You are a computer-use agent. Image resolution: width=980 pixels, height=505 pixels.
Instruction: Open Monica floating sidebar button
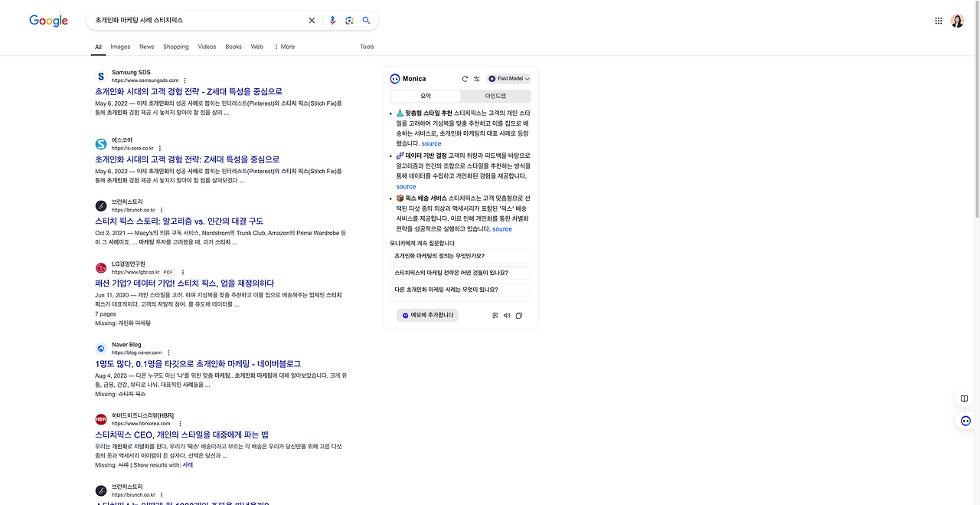click(x=966, y=421)
